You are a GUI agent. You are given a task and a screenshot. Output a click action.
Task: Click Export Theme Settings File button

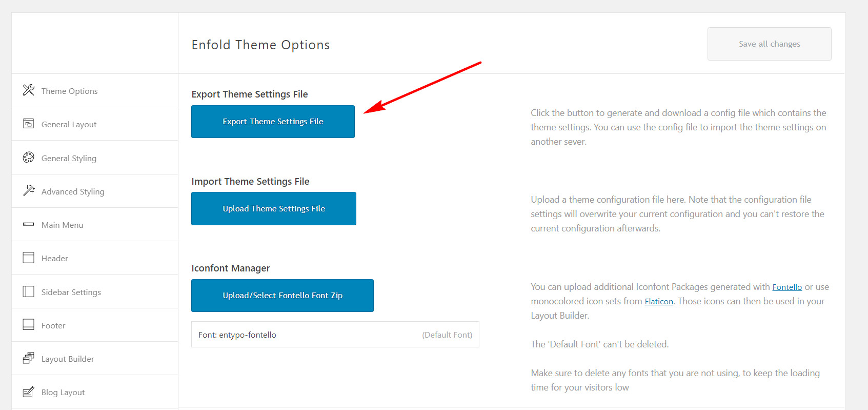coord(273,122)
